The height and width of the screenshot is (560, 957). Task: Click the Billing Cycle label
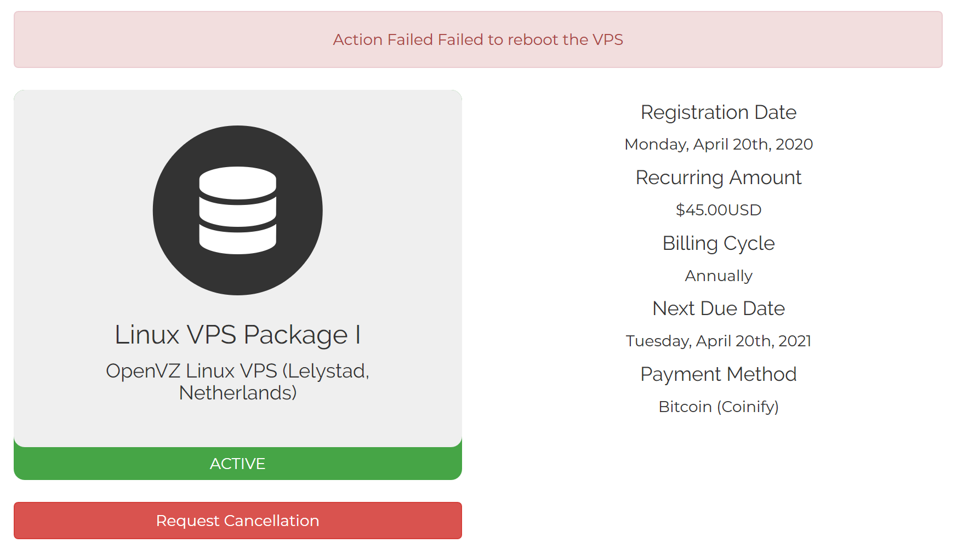pos(718,243)
